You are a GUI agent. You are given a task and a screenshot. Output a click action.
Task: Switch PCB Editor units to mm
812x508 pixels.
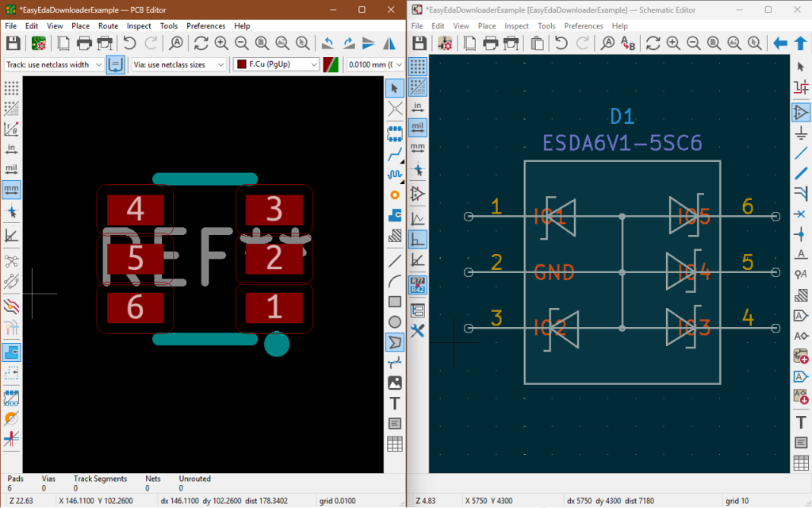(11, 189)
